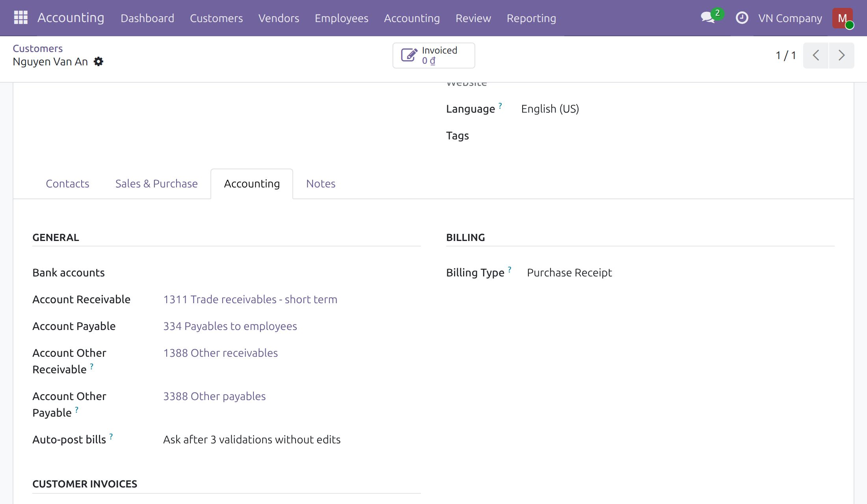Image resolution: width=867 pixels, height=504 pixels.
Task: Go back to Customers breadcrumb
Action: (x=38, y=48)
